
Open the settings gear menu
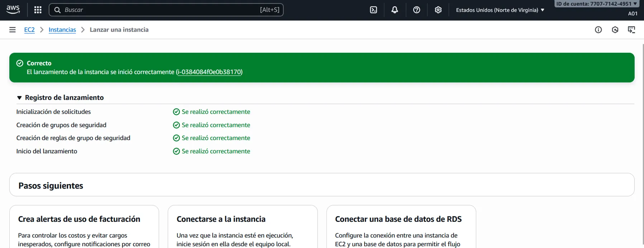pyautogui.click(x=438, y=10)
